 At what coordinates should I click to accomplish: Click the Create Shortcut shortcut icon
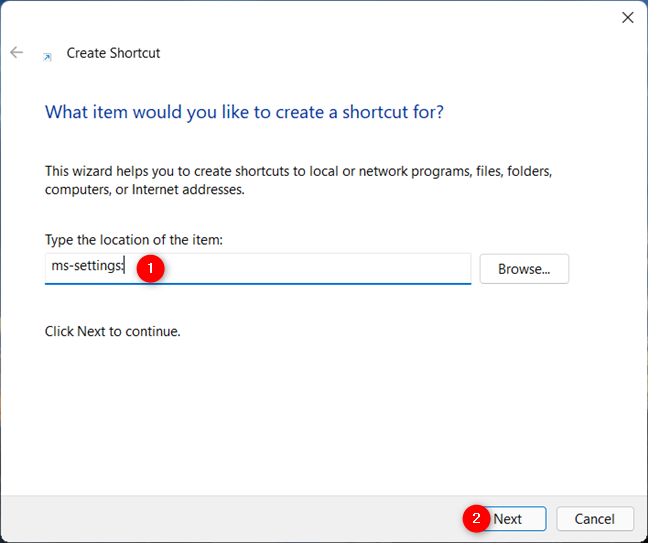pyautogui.click(x=48, y=57)
